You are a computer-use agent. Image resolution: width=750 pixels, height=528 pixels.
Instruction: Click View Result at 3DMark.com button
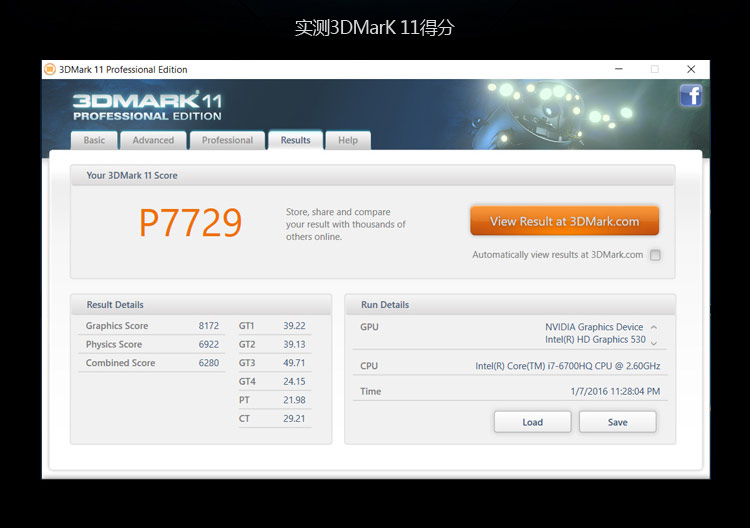tap(564, 221)
